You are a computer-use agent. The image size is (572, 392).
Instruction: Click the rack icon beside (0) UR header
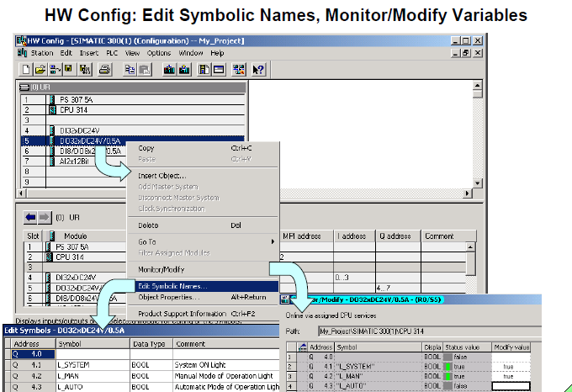pyautogui.click(x=24, y=87)
